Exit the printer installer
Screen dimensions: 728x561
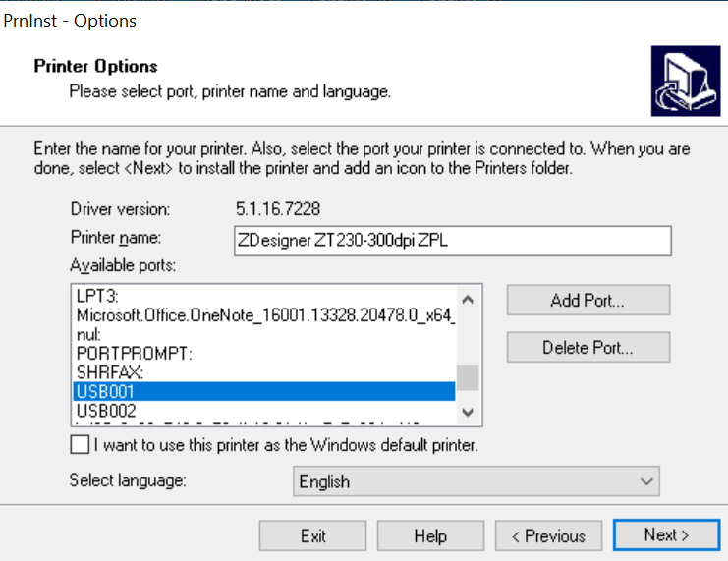pos(312,535)
